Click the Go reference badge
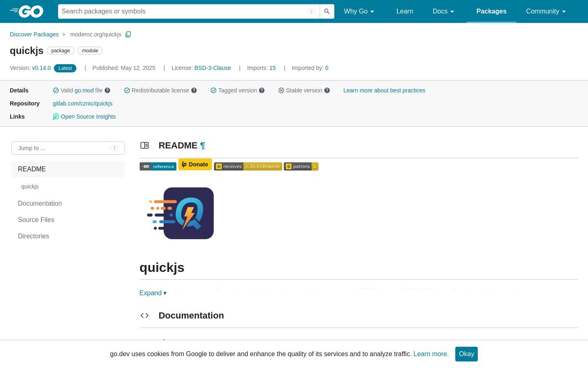588x368 pixels. click(158, 166)
